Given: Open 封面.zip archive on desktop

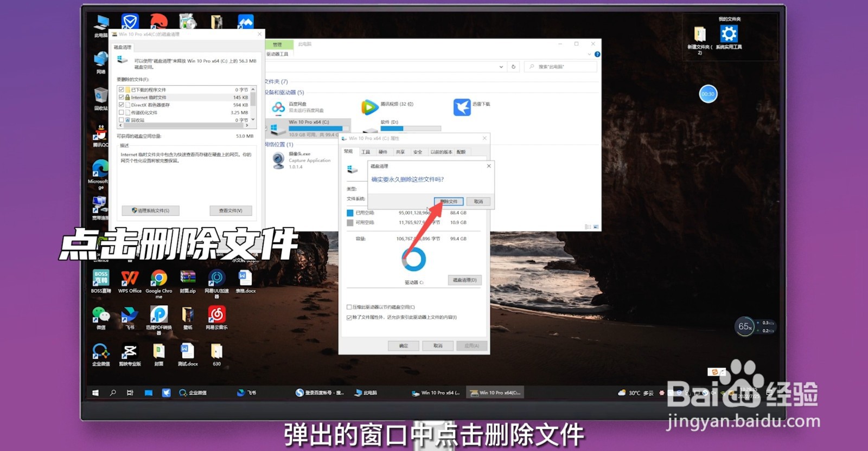Looking at the screenshot, I should click(188, 282).
